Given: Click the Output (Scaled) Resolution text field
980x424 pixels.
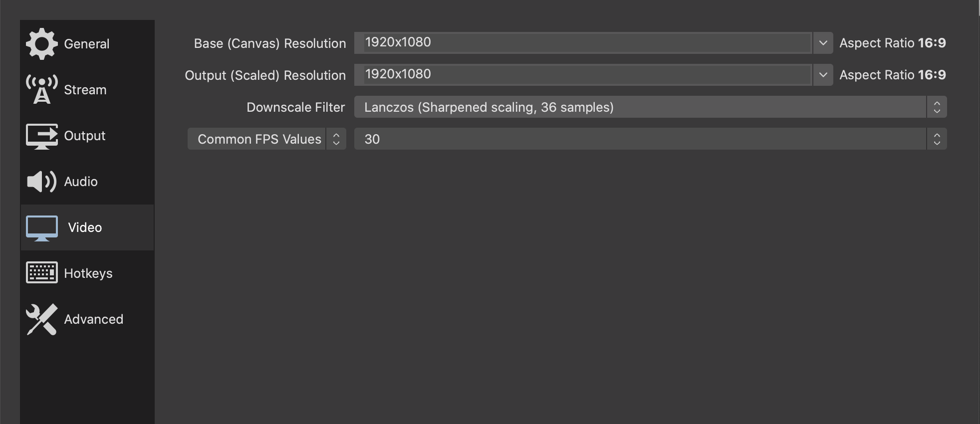Looking at the screenshot, I should tap(583, 75).
